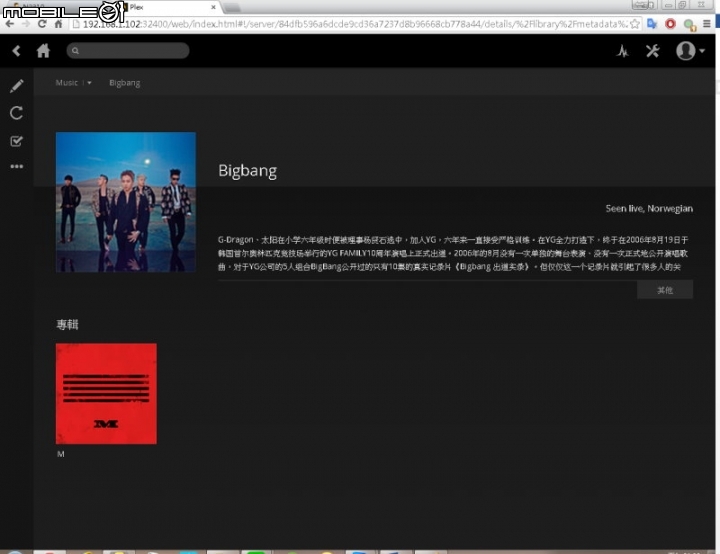
Task: Refresh Bigbang metadata
Action: coord(17,113)
